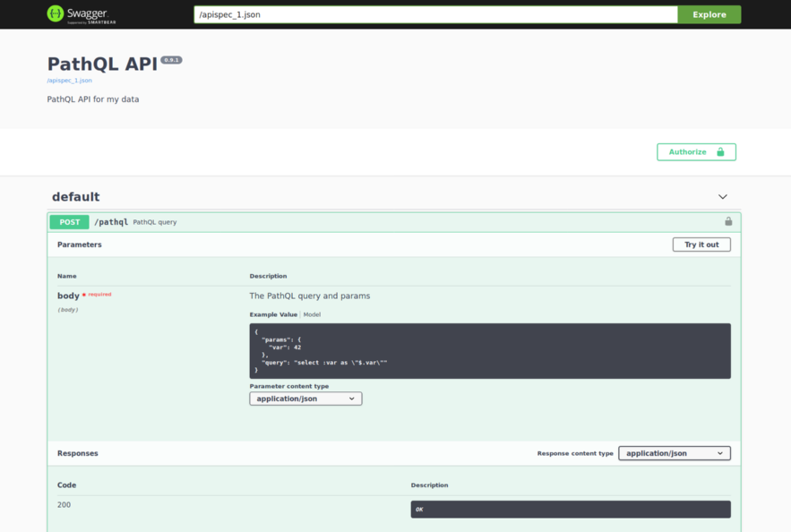Switch to the Model tab
Viewport: 791px width, 532px height.
click(312, 314)
